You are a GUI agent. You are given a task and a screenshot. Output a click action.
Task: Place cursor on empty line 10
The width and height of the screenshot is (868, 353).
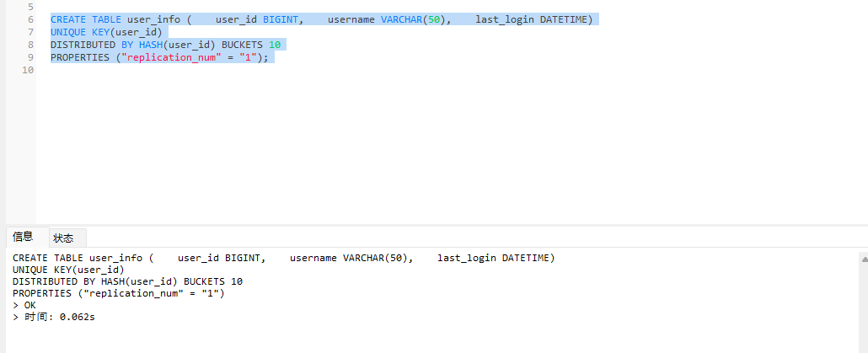pos(169,70)
